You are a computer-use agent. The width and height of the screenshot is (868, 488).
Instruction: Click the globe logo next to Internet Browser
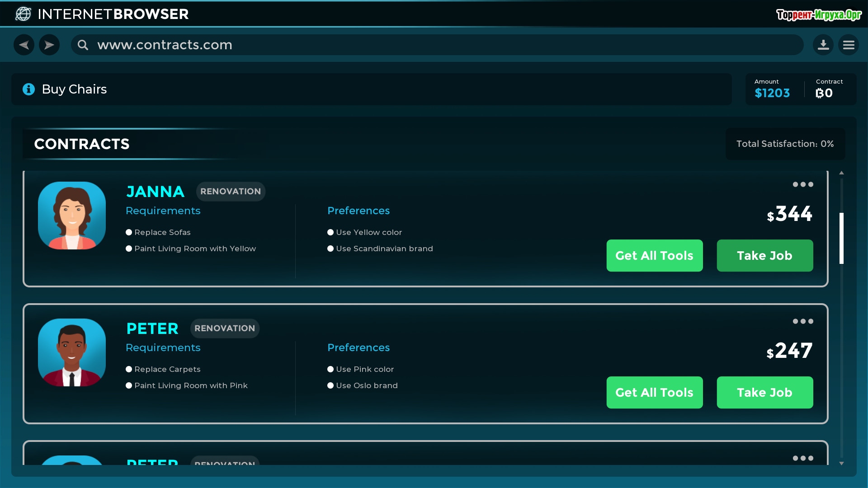coord(23,14)
